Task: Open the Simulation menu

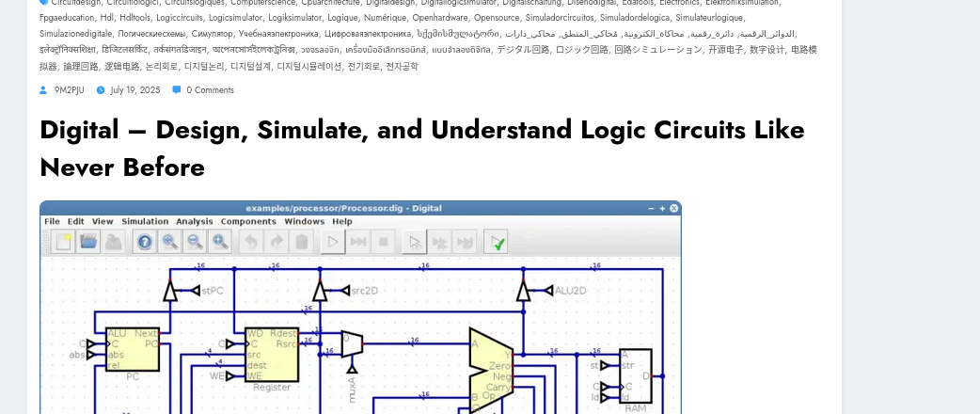Action: 145,221
